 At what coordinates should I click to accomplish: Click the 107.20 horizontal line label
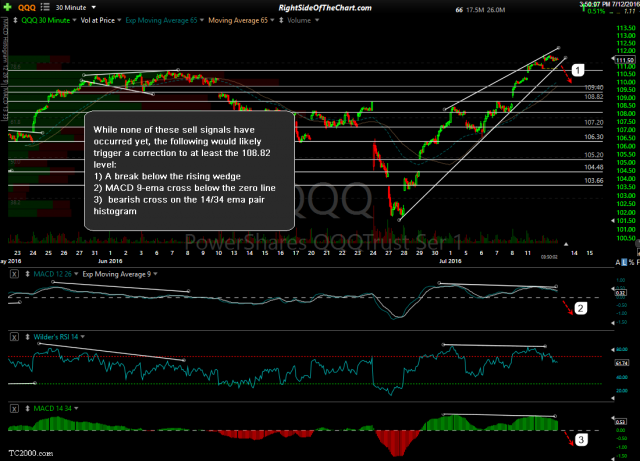(x=594, y=122)
